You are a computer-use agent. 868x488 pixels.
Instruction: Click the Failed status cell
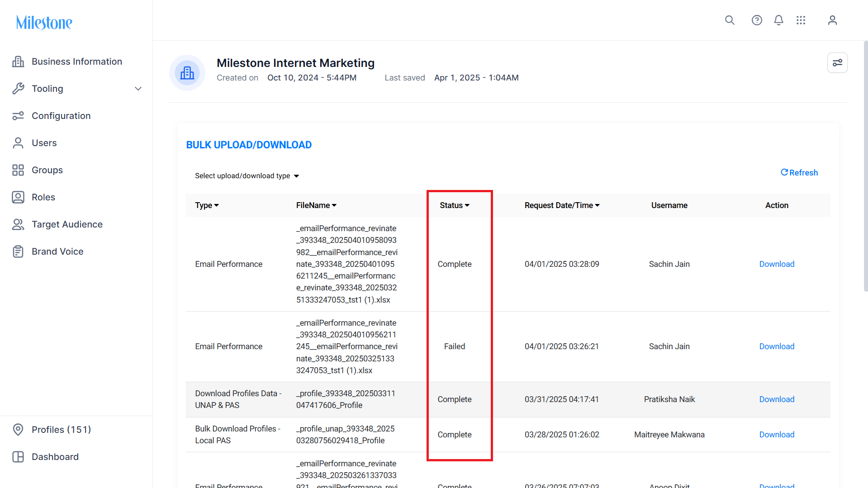(454, 346)
